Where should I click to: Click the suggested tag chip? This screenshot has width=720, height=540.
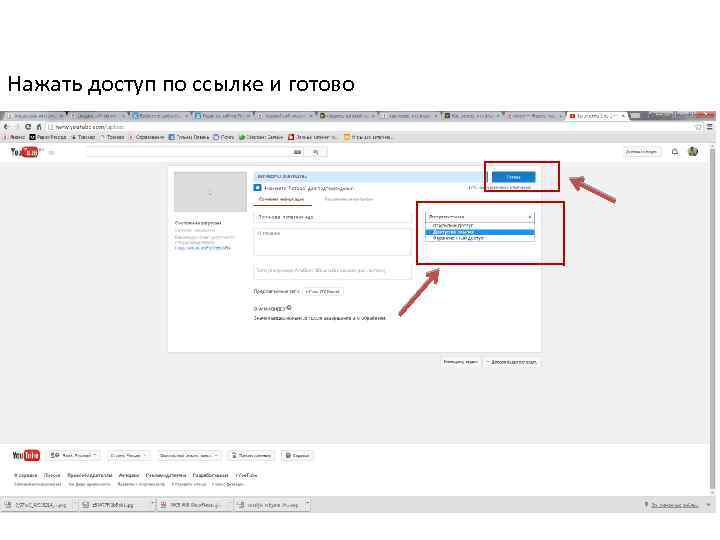click(x=323, y=292)
